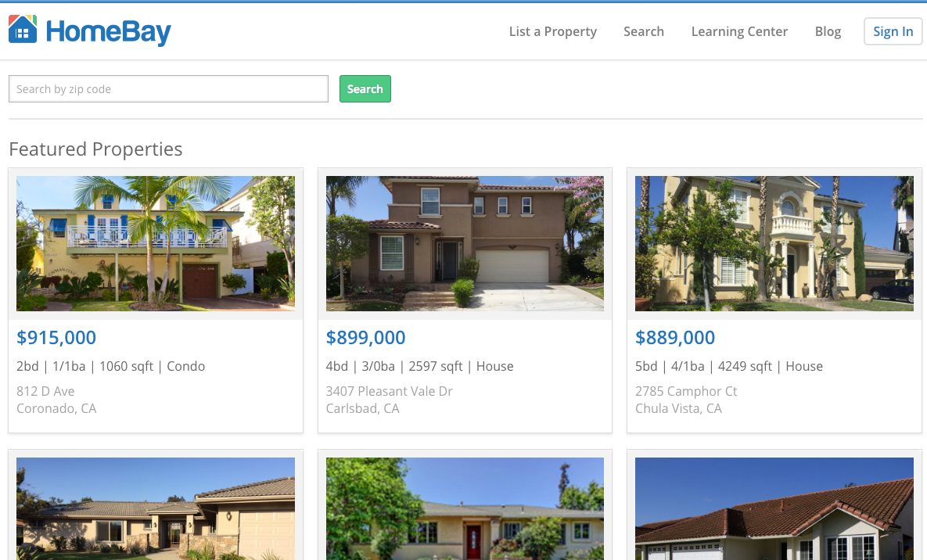Viewport: 927px width, 560px height.
Task: Open the 2785 Camphor Ct photo
Action: [774, 244]
